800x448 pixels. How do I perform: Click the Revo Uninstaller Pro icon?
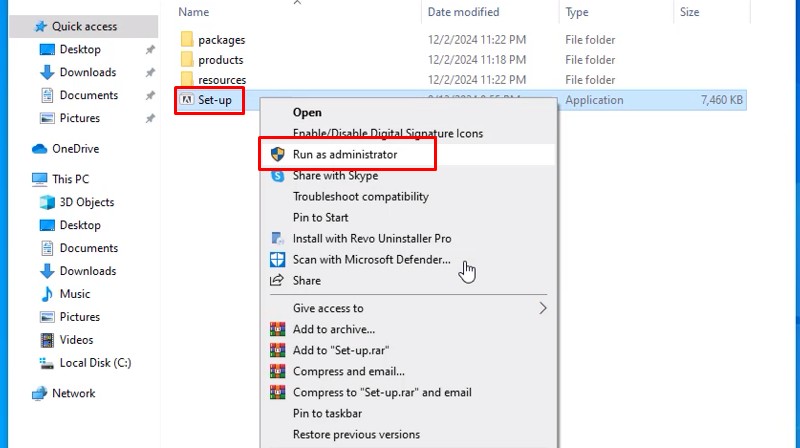[x=277, y=239]
